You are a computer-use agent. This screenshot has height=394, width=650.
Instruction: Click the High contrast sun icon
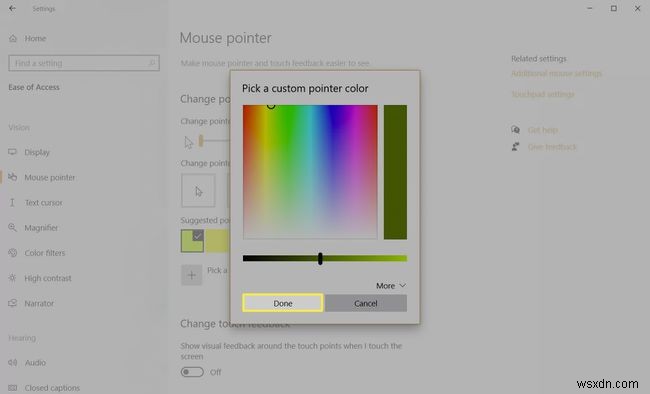[12, 278]
